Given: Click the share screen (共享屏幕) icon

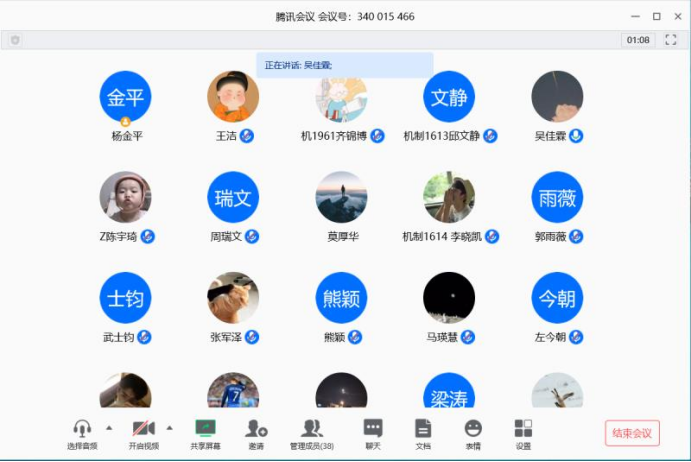Looking at the screenshot, I should pyautogui.click(x=205, y=428).
